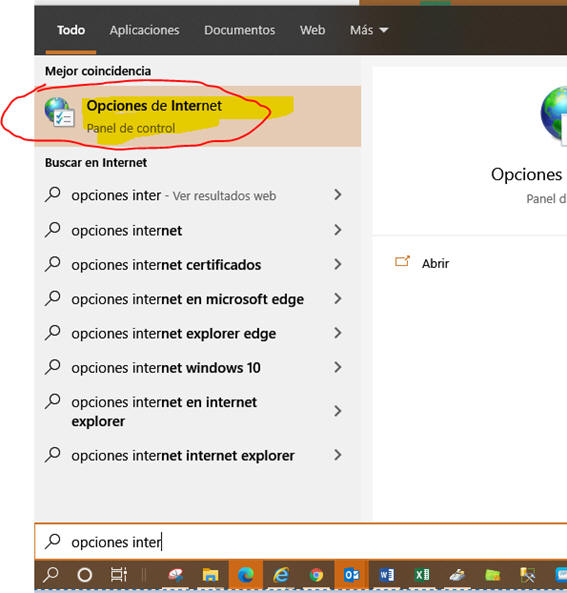Open Microsoft Edge from the taskbar
The width and height of the screenshot is (567, 593).
(x=245, y=575)
